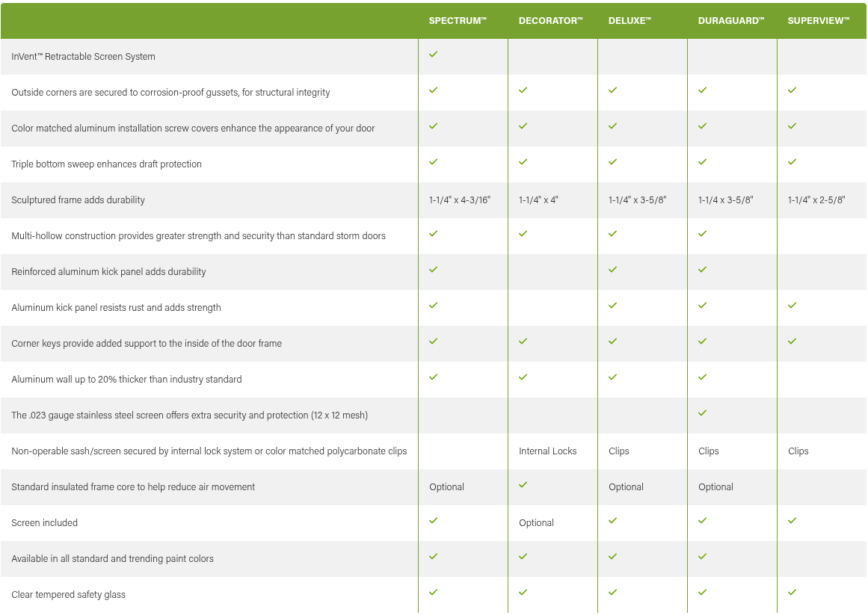Click Spectrum frame size 1-1/4" x 4-3/16"
Screen dimensions: 868x615
[460, 200]
